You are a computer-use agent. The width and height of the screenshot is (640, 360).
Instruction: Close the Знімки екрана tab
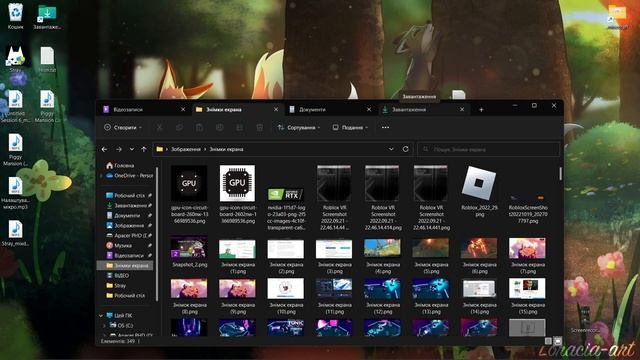[x=276, y=109]
